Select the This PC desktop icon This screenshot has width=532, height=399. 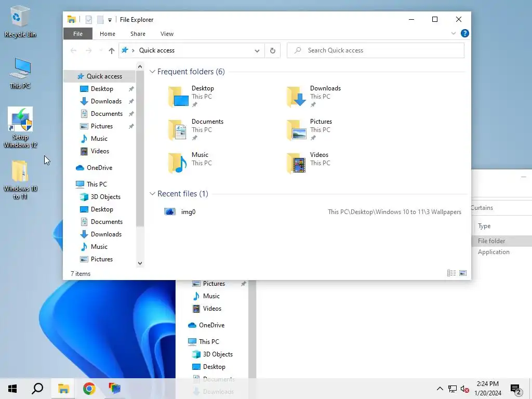tap(20, 73)
